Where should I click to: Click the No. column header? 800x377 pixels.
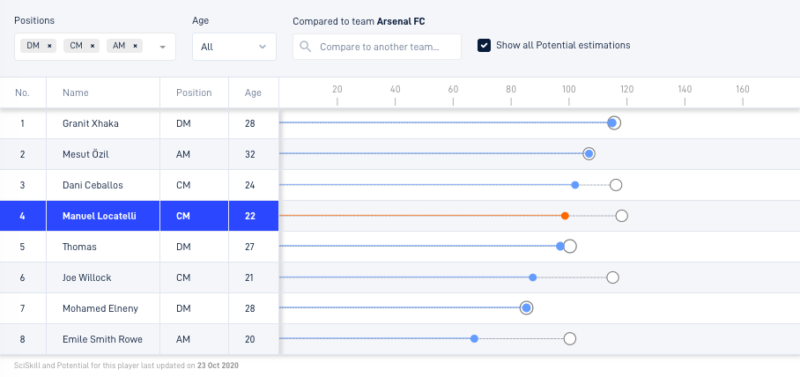22,93
